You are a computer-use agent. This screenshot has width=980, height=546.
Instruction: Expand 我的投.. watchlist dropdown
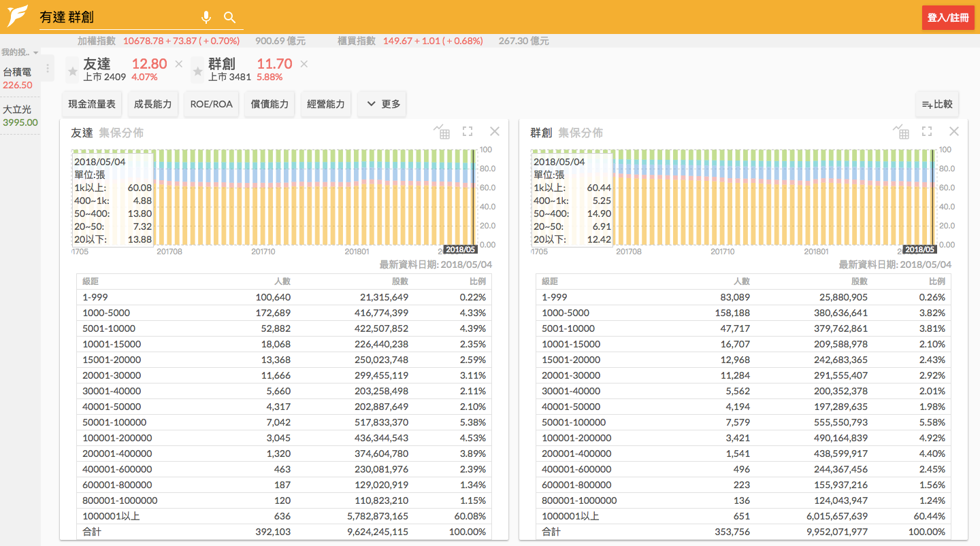pyautogui.click(x=20, y=52)
